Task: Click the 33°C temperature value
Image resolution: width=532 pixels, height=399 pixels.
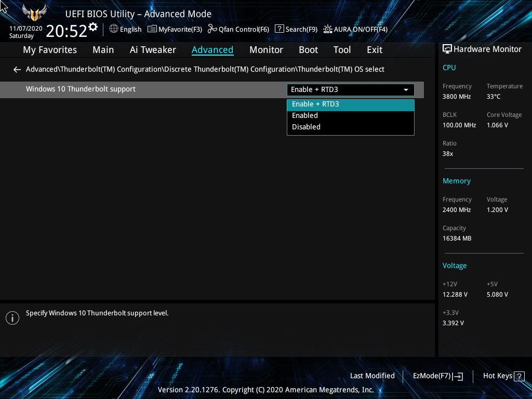Action: 494,97
